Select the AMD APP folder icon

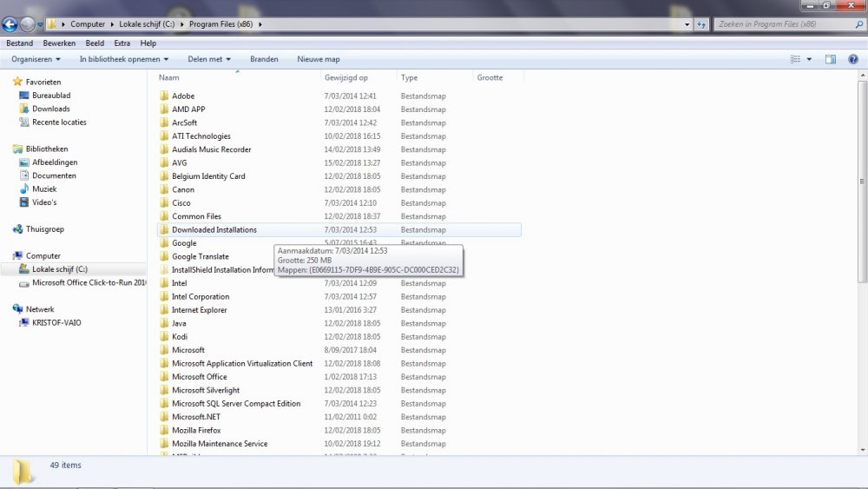point(164,109)
